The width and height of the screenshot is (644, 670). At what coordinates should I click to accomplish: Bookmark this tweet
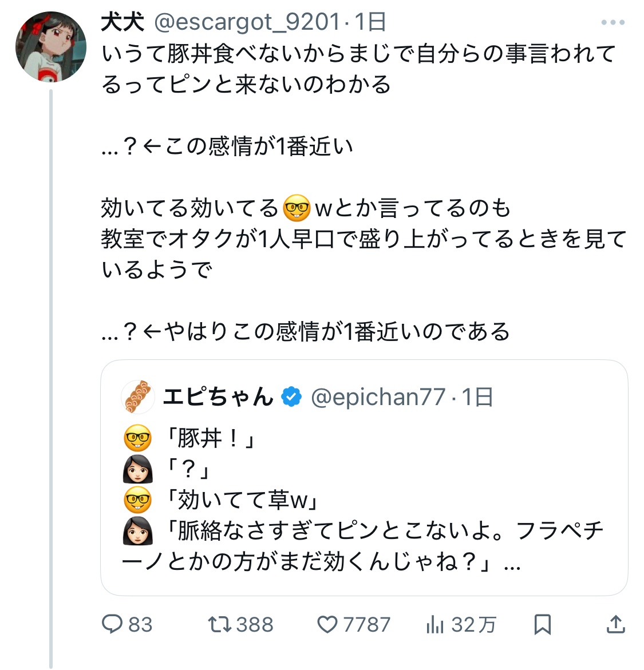pos(542,624)
